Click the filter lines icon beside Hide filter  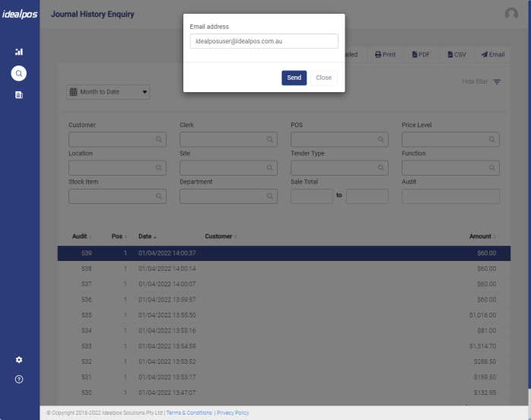tap(497, 81)
